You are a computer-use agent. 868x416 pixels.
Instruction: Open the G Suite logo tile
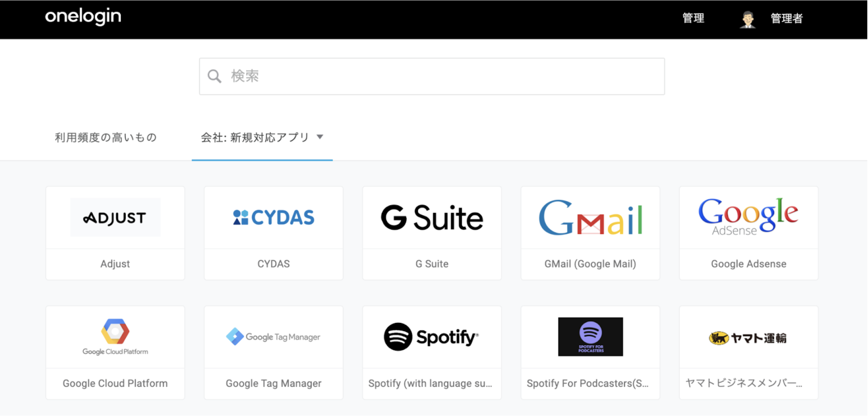pyautogui.click(x=432, y=217)
